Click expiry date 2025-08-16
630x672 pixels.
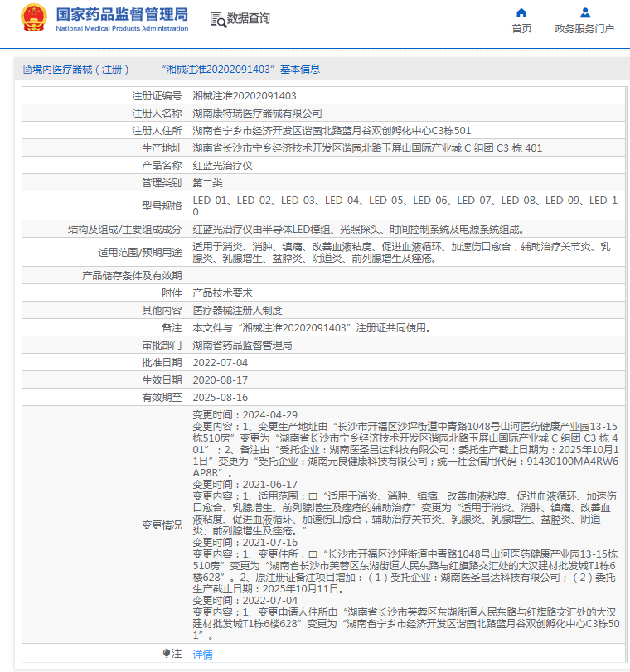220,397
